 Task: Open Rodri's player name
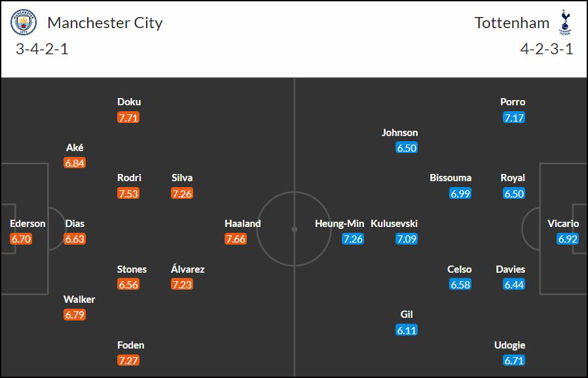pyautogui.click(x=129, y=178)
